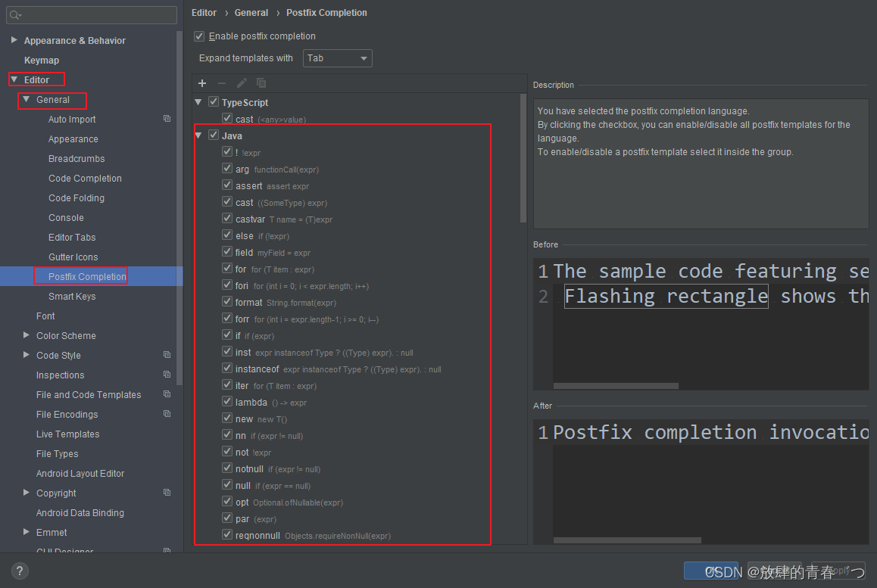Screen dimensions: 877x588
Task: Click the edit template pencil icon
Action: [x=242, y=83]
